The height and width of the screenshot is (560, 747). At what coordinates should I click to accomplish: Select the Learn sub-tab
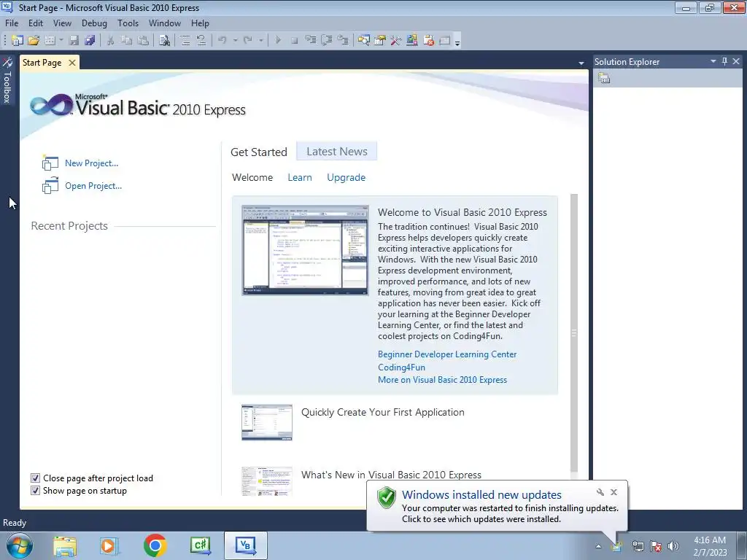[300, 177]
